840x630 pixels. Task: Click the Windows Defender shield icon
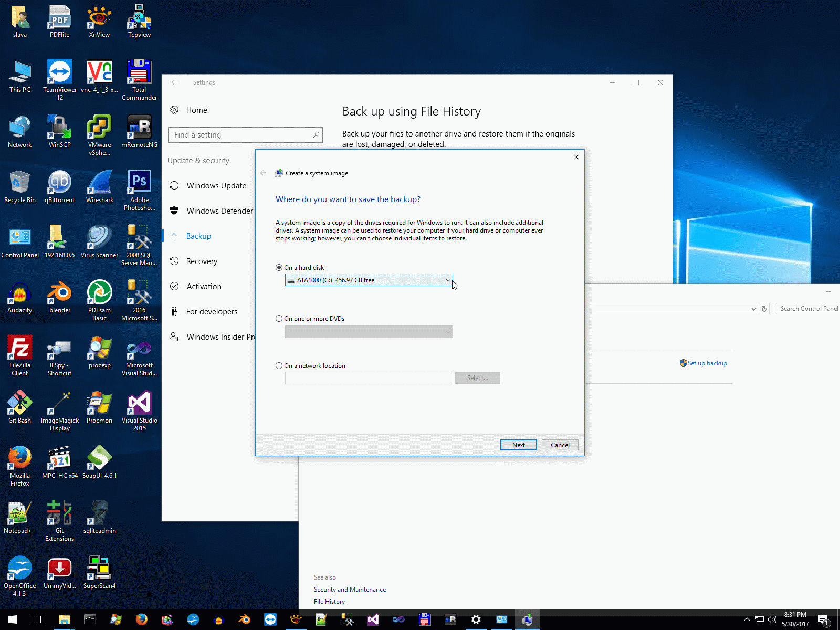(174, 211)
